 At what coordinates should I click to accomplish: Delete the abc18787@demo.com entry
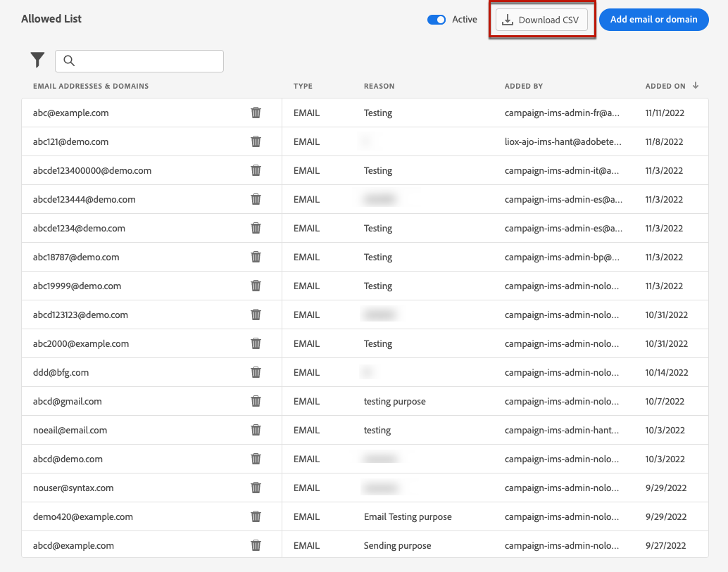coord(256,257)
